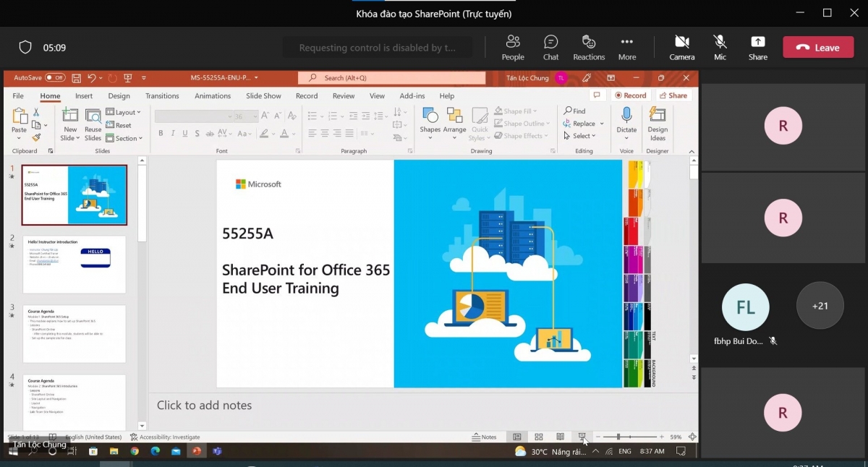
Task: Expand the Section dropdown
Action: [124, 138]
